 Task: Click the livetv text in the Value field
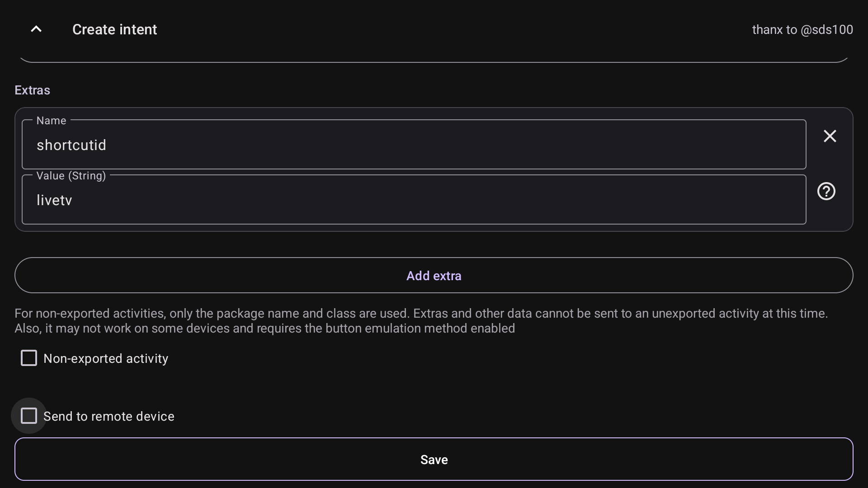click(x=54, y=200)
